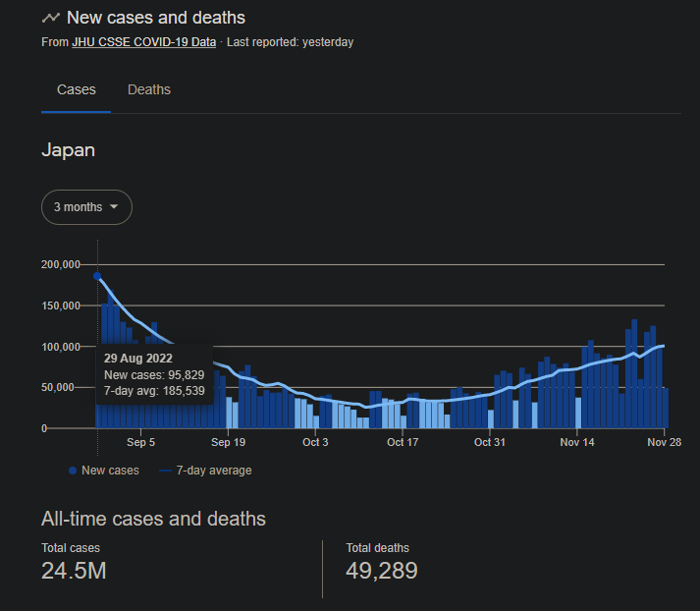This screenshot has width=700, height=611.
Task: Click the Japan region heading
Action: pos(69,150)
